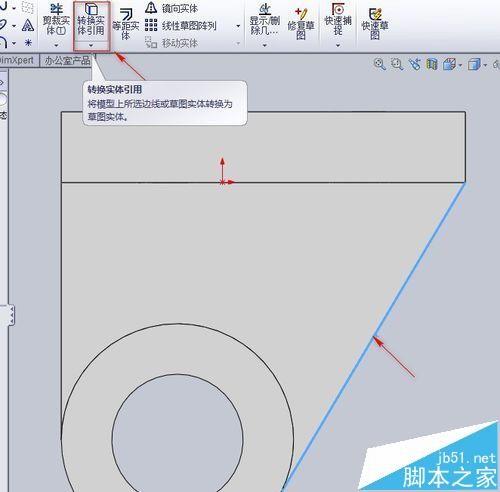Viewport: 500px width, 492px height.
Task: Click Quick Snaps (快速捕捉)
Action: 338,19
